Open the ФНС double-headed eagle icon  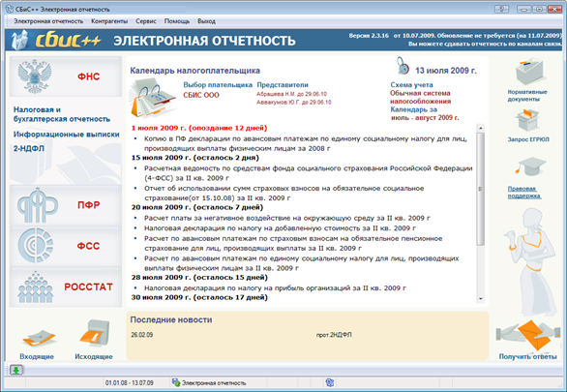coord(35,76)
